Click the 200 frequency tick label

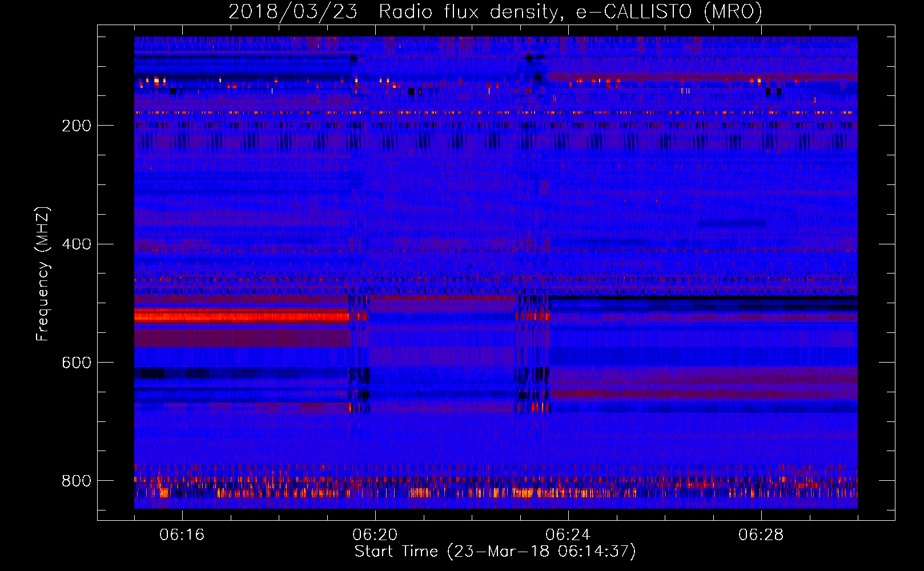coord(77,126)
